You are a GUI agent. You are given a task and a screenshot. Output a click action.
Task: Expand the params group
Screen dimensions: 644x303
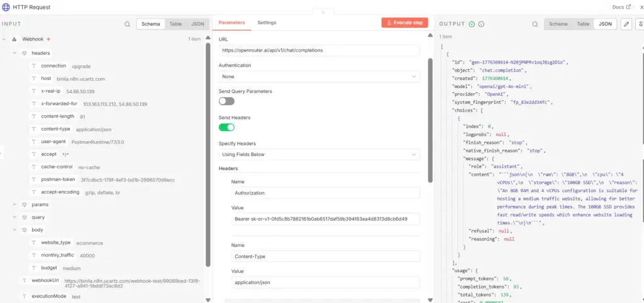[14, 204]
